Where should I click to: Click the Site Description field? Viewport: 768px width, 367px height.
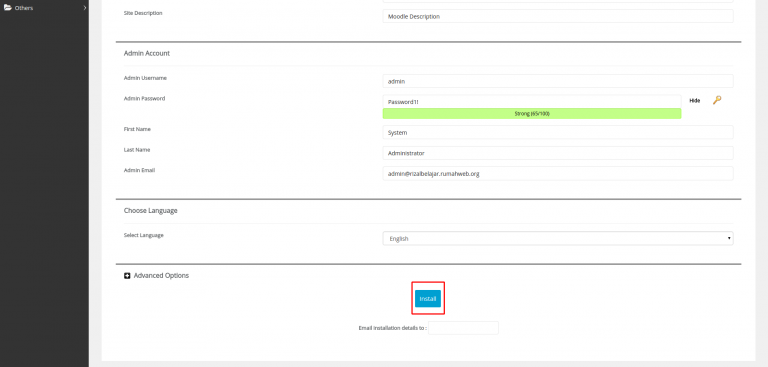click(x=558, y=16)
